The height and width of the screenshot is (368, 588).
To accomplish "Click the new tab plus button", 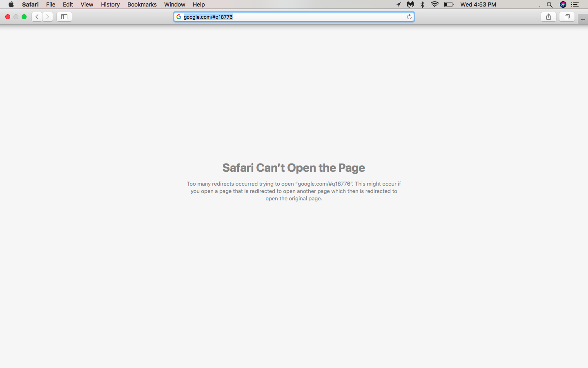I will [x=583, y=19].
